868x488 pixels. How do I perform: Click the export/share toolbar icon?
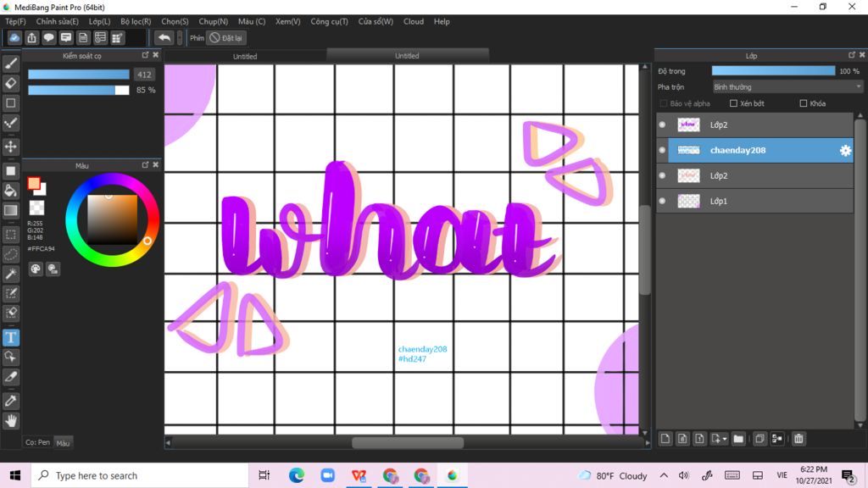pos(31,37)
